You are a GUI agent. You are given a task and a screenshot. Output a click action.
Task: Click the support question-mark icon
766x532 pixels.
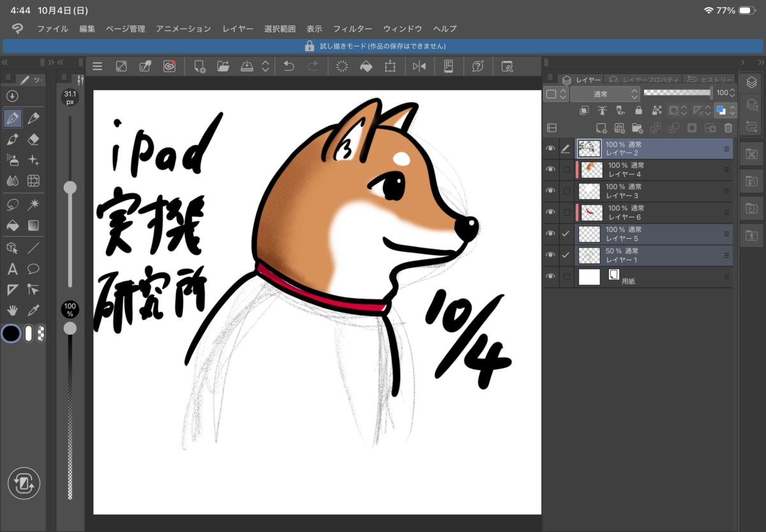(477, 66)
